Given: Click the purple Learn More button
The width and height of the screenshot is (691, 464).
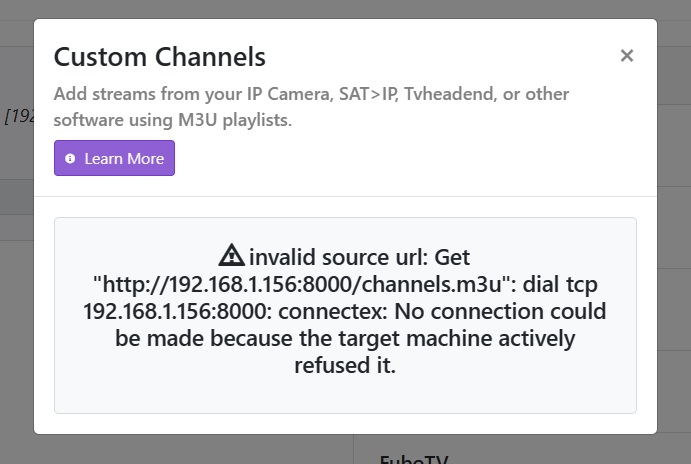Looking at the screenshot, I should [x=114, y=158].
